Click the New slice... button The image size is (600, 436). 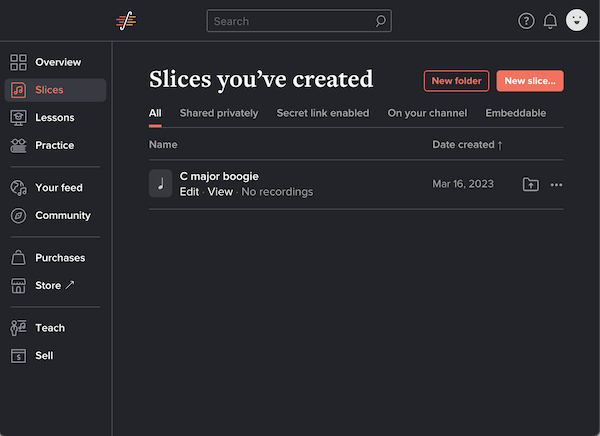(x=530, y=81)
